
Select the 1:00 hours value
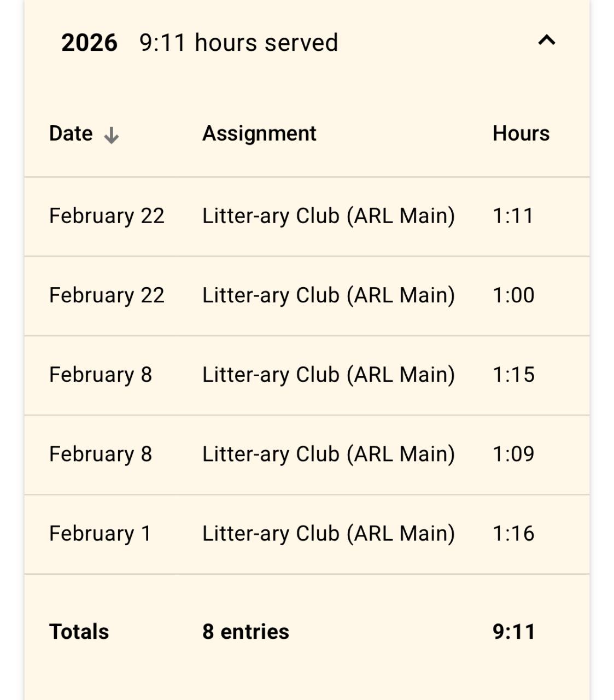[x=513, y=295]
